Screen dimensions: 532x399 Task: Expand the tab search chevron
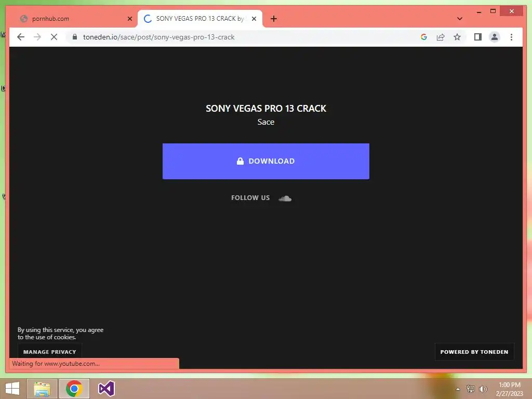459,19
